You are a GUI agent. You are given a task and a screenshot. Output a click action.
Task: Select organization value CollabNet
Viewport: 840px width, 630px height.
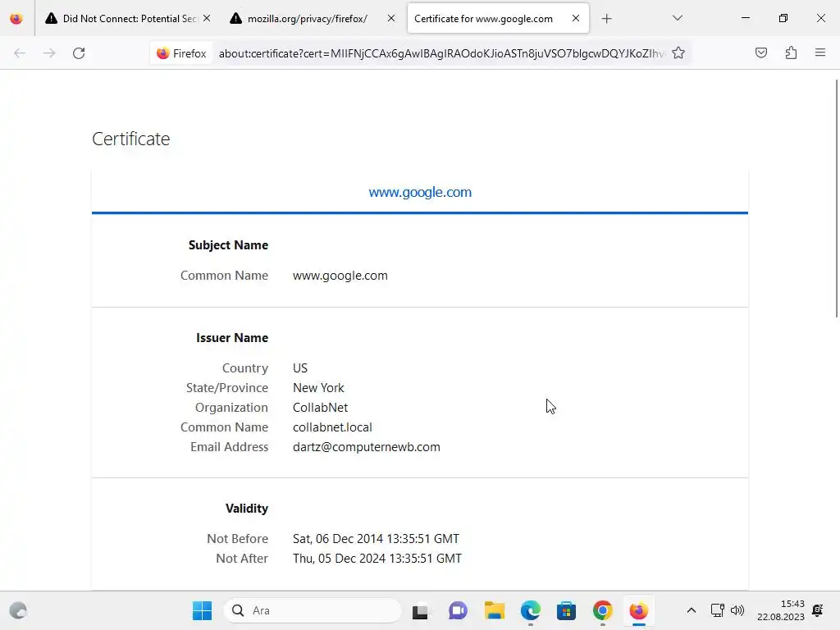pyautogui.click(x=321, y=408)
